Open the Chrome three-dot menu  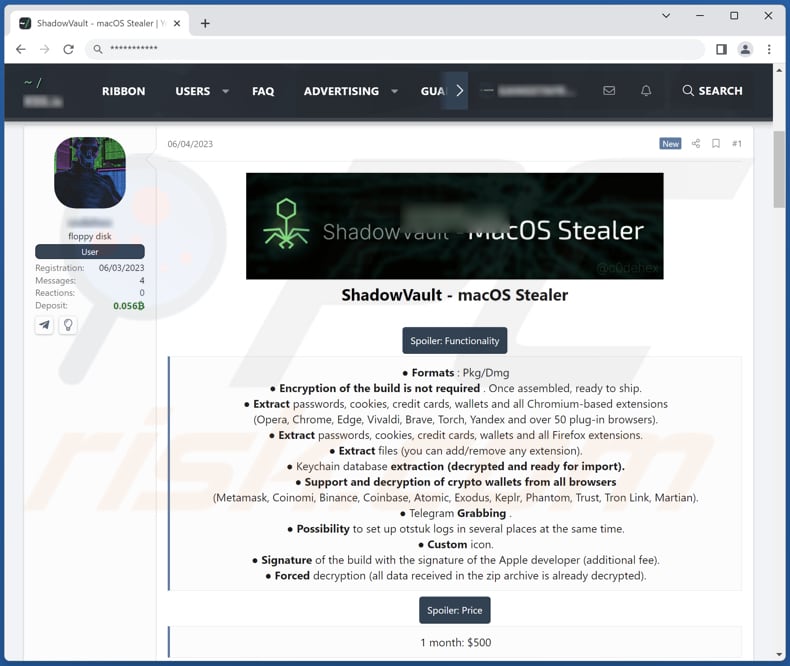tap(769, 49)
